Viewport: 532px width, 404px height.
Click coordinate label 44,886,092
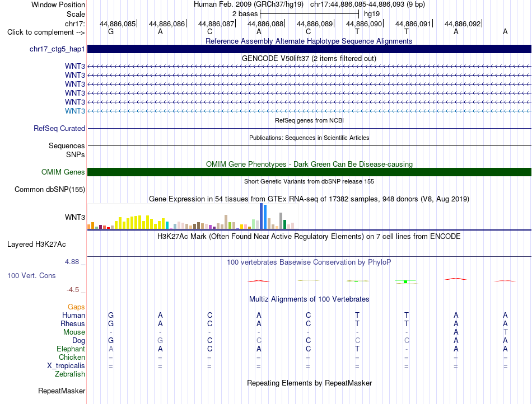(x=463, y=24)
